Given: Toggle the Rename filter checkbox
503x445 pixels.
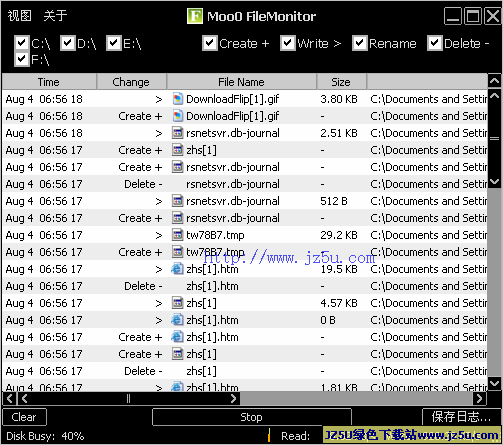Looking at the screenshot, I should [360, 43].
